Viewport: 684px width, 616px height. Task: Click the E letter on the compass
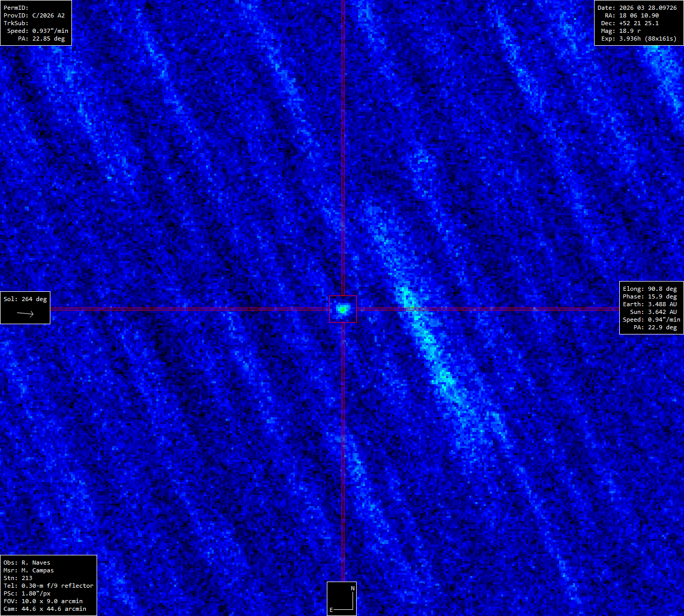[x=331, y=610]
